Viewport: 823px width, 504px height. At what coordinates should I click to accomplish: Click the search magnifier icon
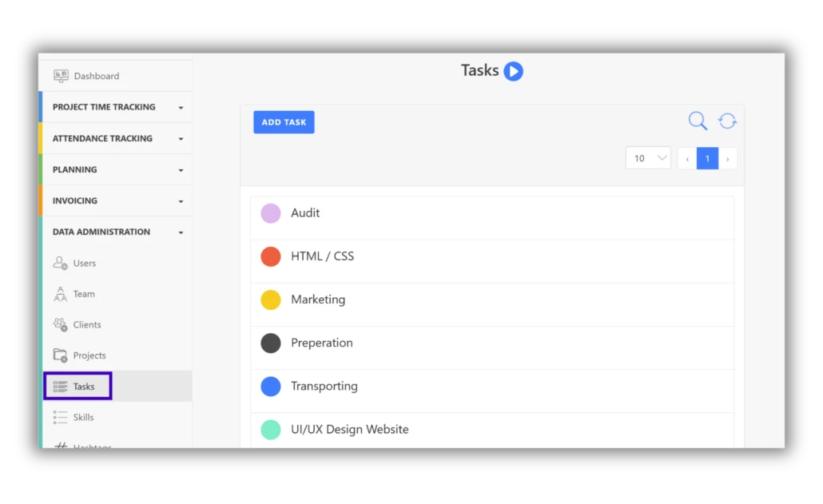tap(697, 120)
